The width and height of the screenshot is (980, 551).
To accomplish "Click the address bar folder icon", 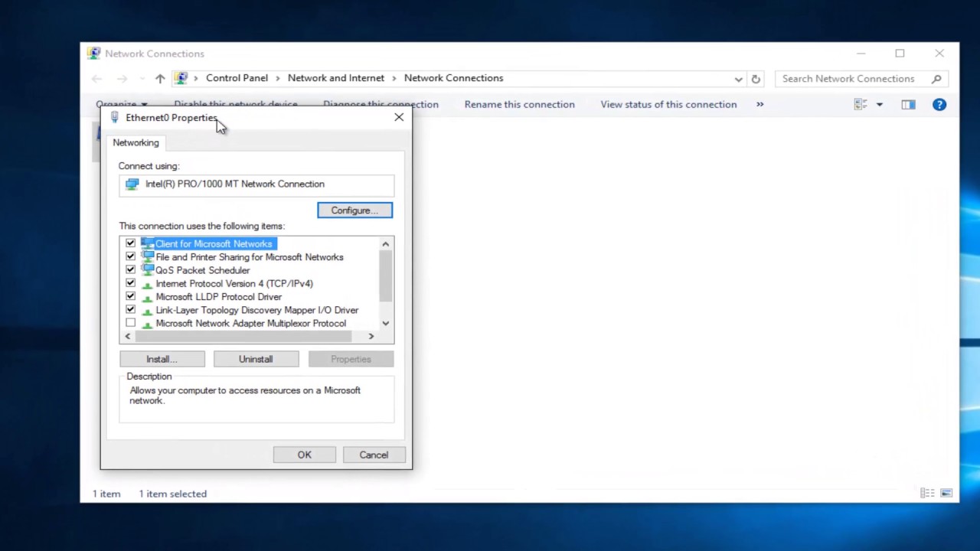I will click(x=181, y=78).
